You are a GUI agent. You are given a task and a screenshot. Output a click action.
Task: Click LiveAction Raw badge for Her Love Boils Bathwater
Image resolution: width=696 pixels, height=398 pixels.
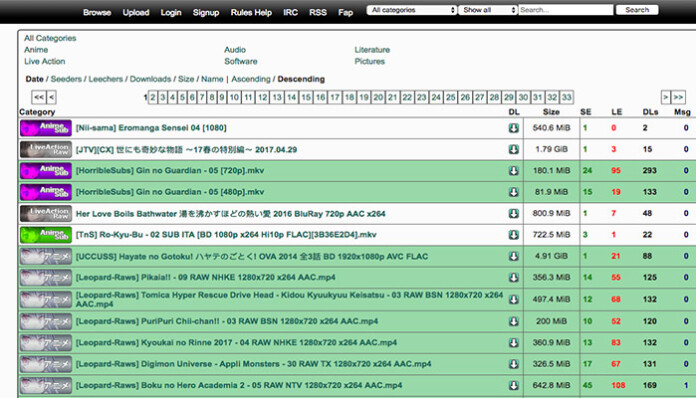(x=46, y=213)
